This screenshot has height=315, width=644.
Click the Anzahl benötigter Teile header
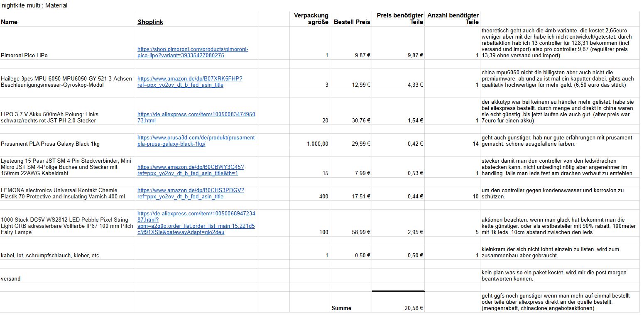[453, 19]
